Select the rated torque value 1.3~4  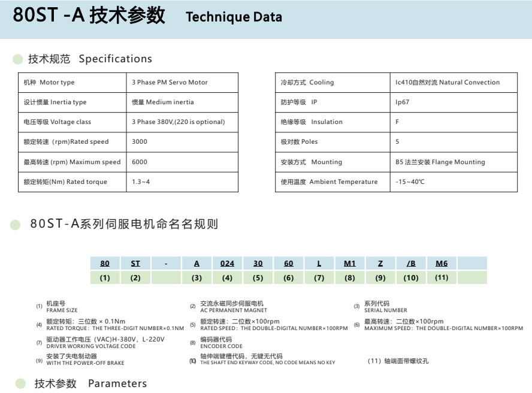click(x=141, y=182)
